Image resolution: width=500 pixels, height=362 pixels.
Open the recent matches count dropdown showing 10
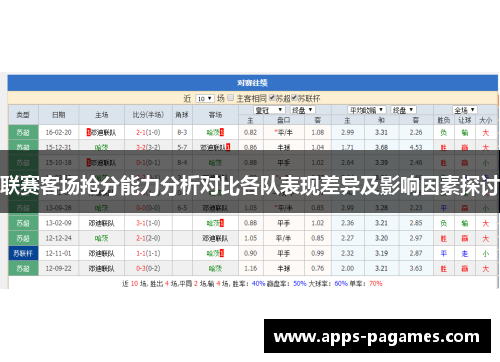[x=204, y=99]
